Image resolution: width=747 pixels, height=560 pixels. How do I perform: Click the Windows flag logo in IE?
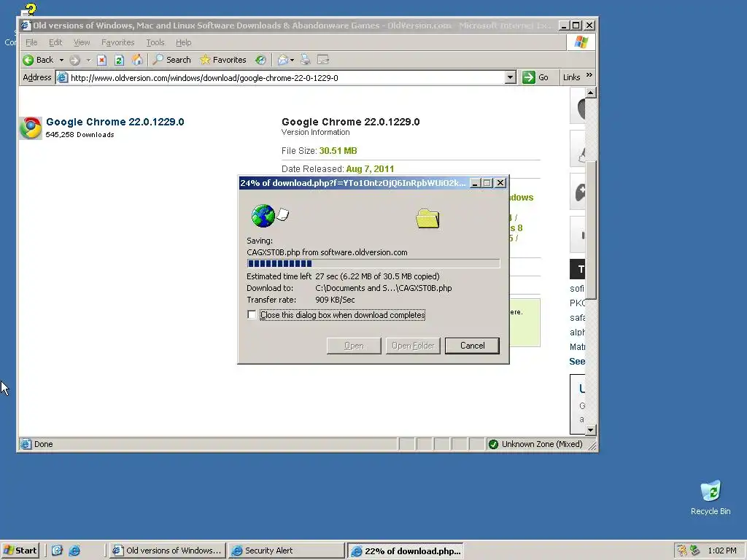point(581,42)
